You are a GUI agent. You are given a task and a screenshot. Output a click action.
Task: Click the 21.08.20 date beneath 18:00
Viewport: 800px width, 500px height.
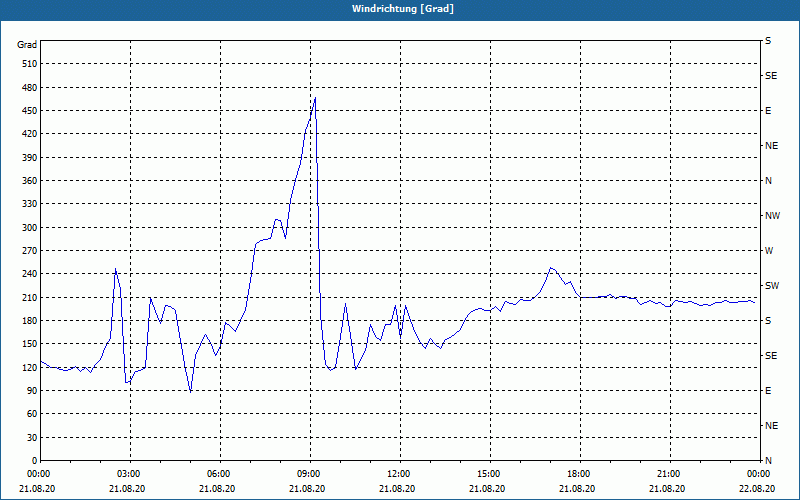click(578, 489)
